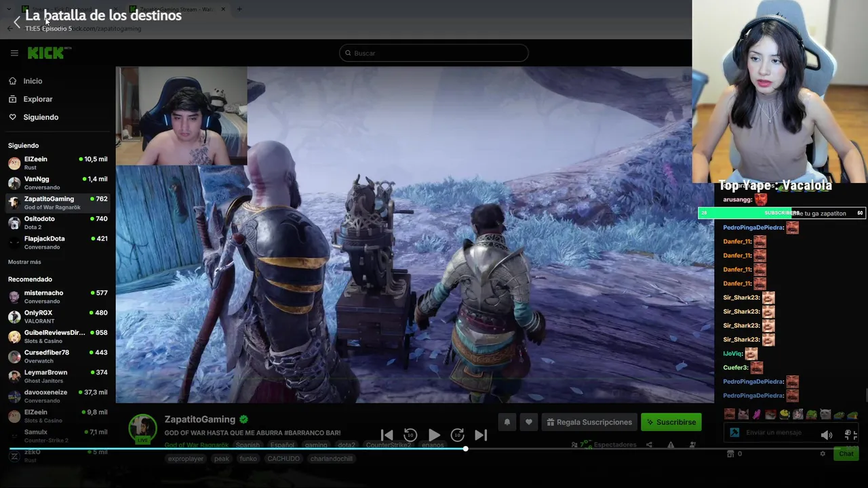
Task: Open chat settings gear icon
Action: [x=823, y=453]
